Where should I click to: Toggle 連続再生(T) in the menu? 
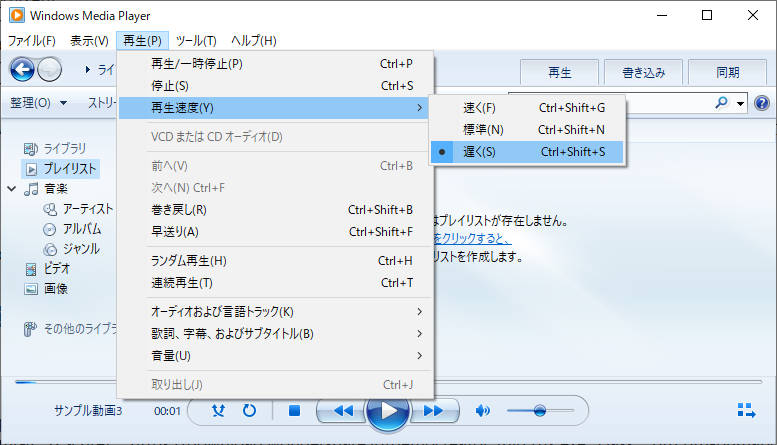(x=276, y=282)
